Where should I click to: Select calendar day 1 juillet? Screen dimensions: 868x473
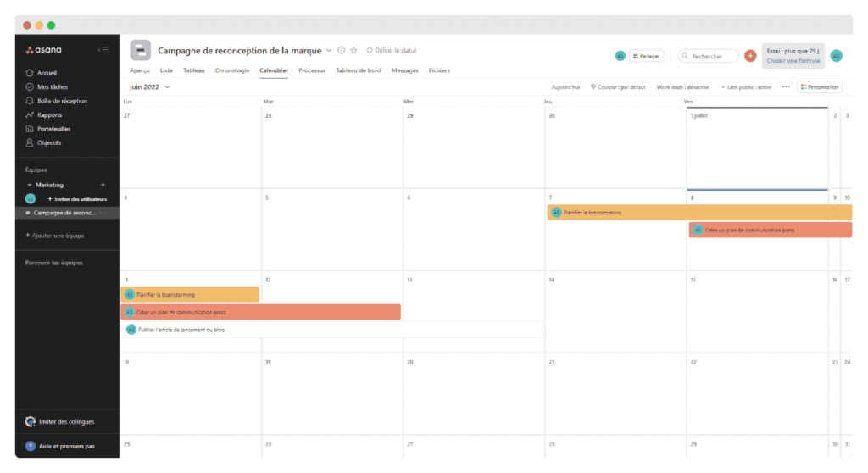tap(757, 147)
